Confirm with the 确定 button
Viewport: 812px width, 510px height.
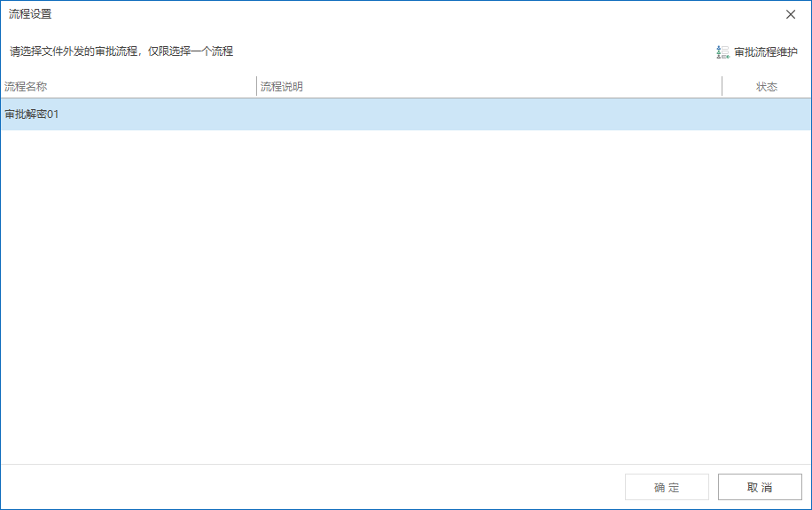point(667,487)
